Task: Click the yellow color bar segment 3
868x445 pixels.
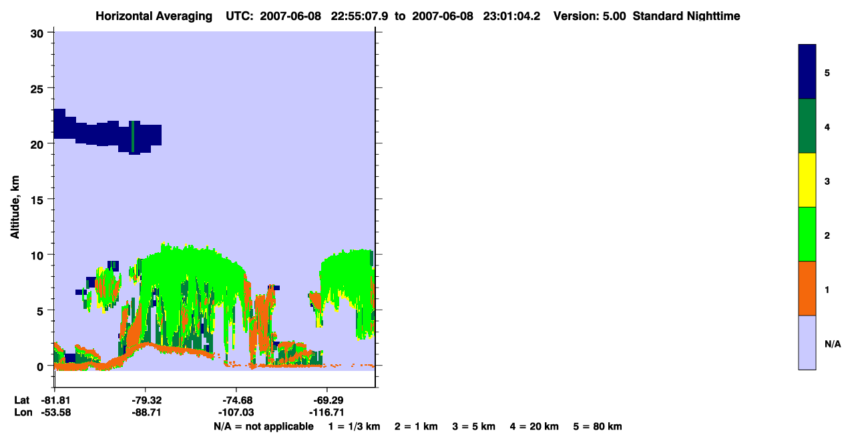Action: pos(807,180)
